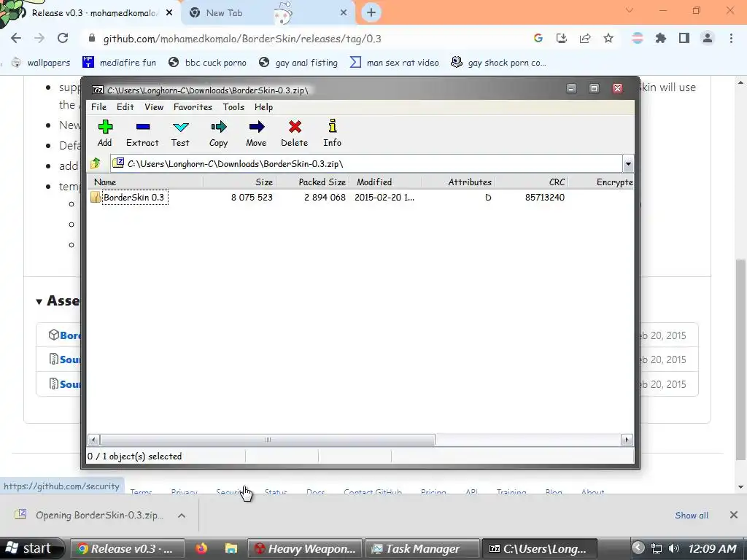Click the 7-Zip scrollbar left arrow
The image size is (747, 560).
pyautogui.click(x=94, y=440)
